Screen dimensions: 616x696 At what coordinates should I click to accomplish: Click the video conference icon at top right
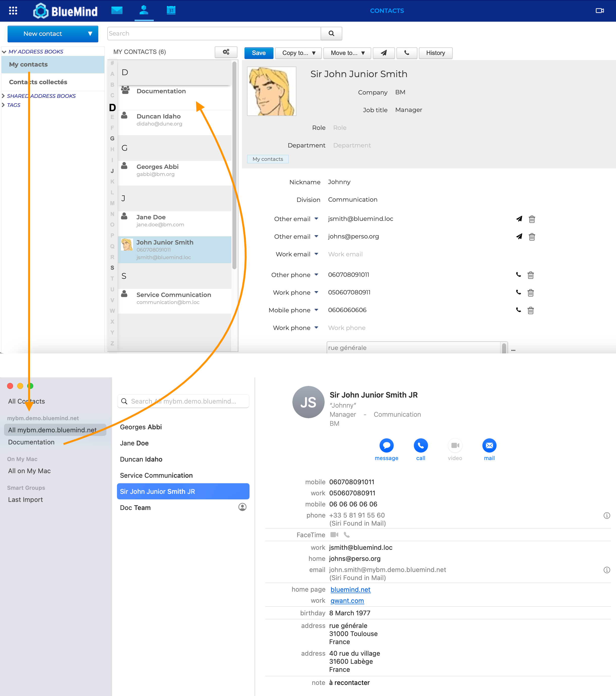tap(600, 11)
